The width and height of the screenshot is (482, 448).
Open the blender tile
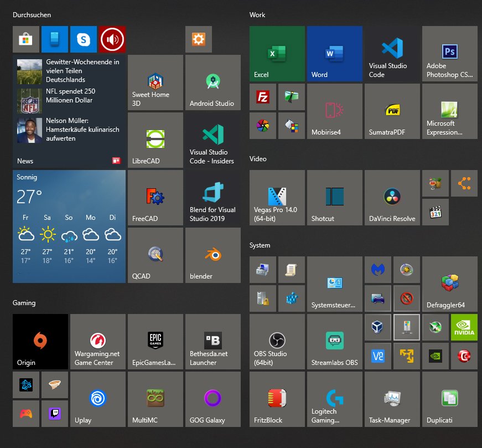point(213,255)
